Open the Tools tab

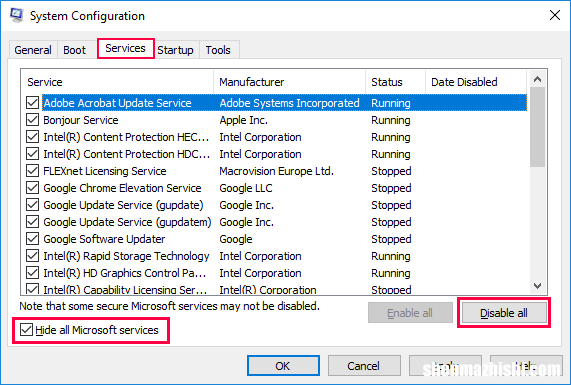[218, 50]
